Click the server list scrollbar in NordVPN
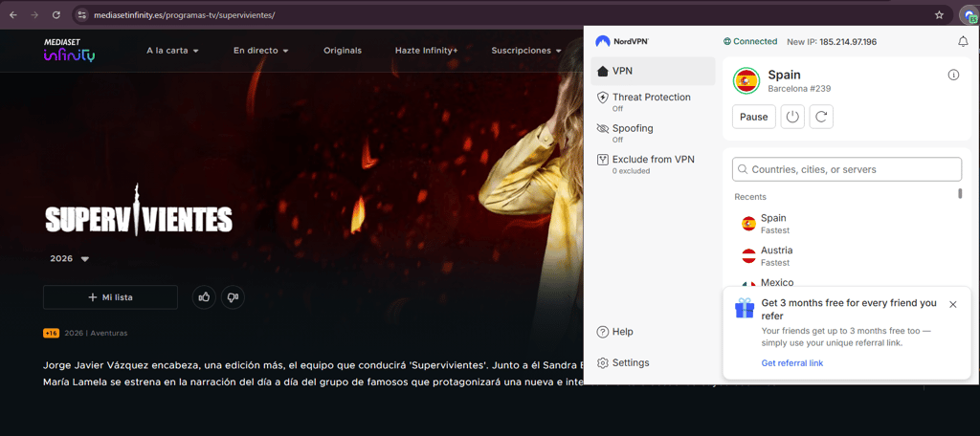Viewport: 980px width, 436px height. (x=961, y=194)
